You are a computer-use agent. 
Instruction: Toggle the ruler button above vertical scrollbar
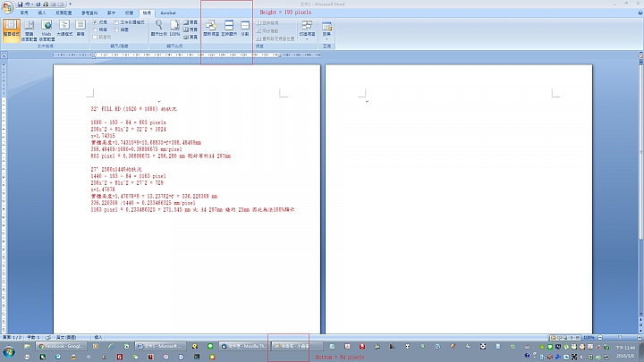coord(640,55)
